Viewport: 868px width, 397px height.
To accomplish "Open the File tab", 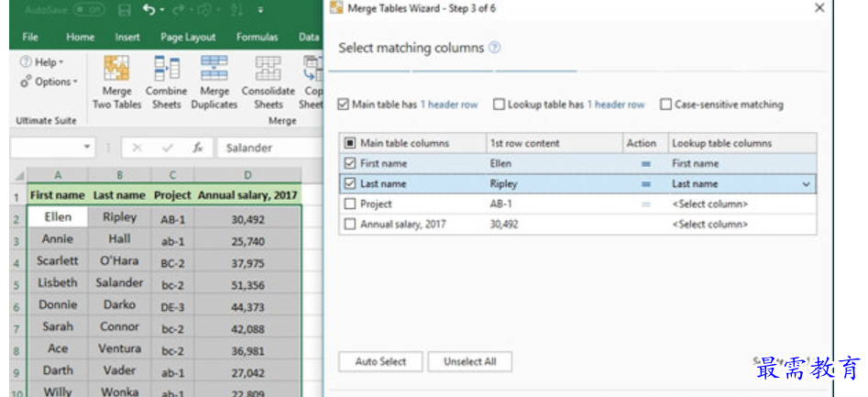I will pos(30,37).
